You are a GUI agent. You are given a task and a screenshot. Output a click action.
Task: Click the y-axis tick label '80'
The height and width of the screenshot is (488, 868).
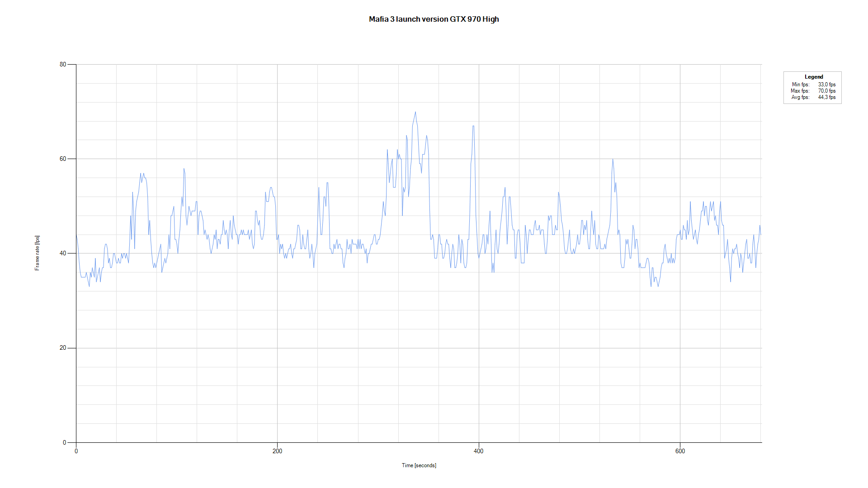pos(63,64)
